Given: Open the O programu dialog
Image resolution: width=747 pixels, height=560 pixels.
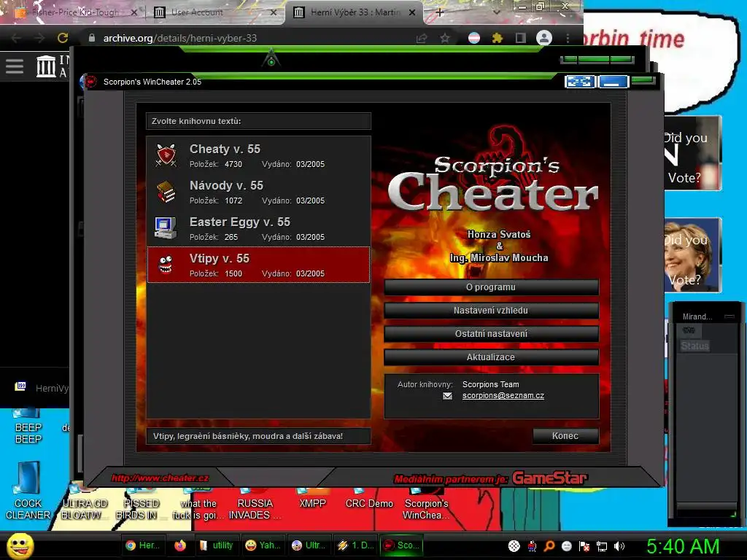Looking at the screenshot, I should [x=491, y=287].
